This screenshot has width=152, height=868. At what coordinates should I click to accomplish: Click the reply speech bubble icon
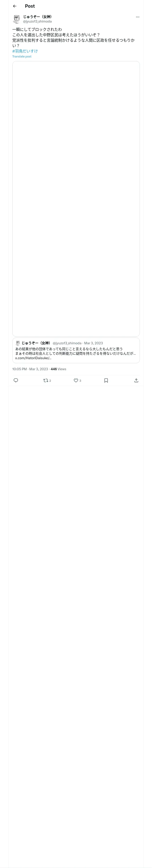coord(16,380)
